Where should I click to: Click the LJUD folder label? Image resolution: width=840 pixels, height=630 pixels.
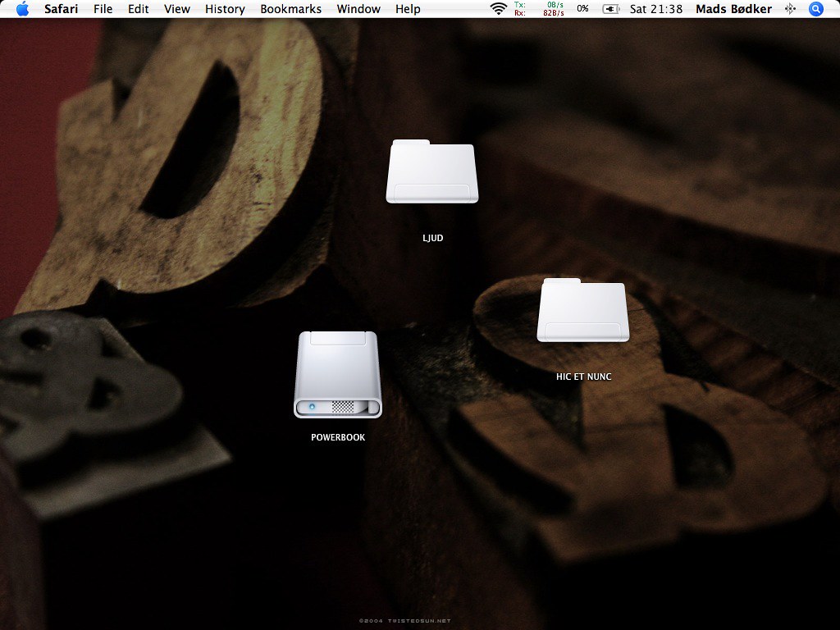coord(433,238)
